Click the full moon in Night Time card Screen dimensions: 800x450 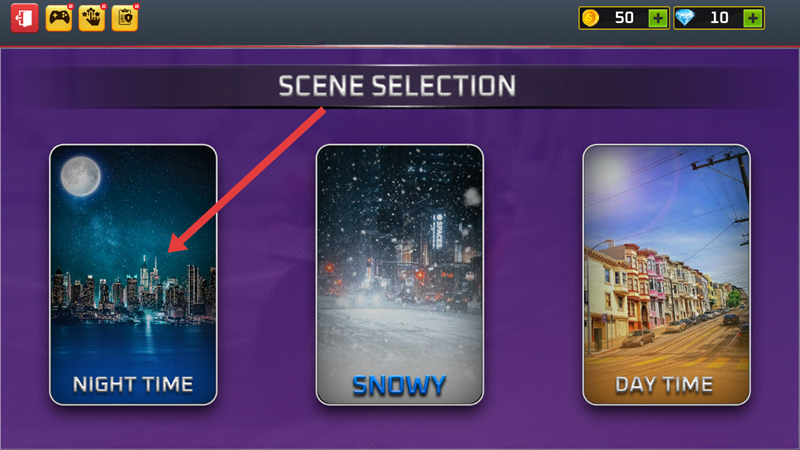click(x=81, y=177)
